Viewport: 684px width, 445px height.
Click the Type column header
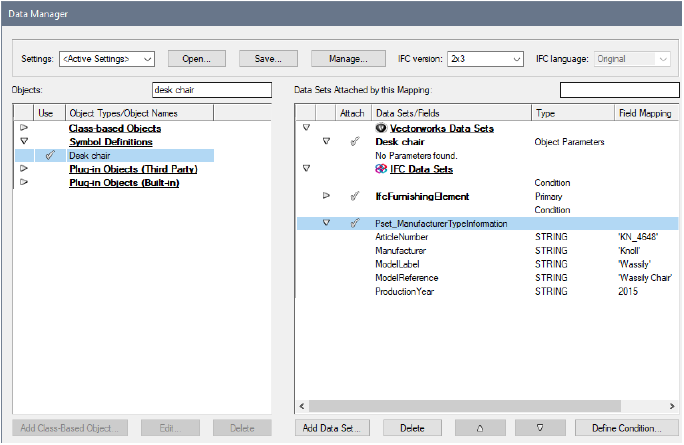click(x=573, y=113)
